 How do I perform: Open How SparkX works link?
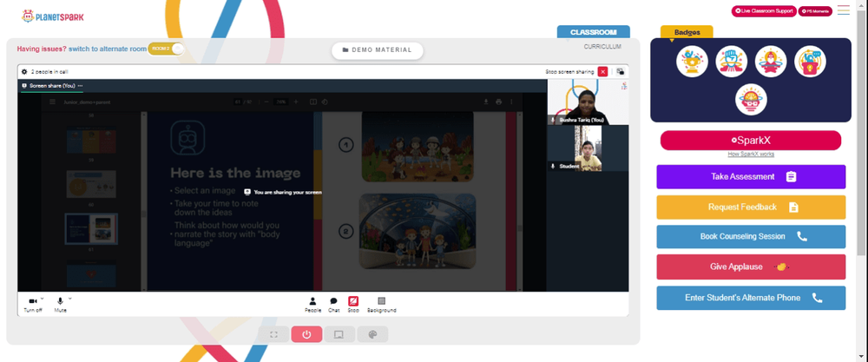point(751,154)
